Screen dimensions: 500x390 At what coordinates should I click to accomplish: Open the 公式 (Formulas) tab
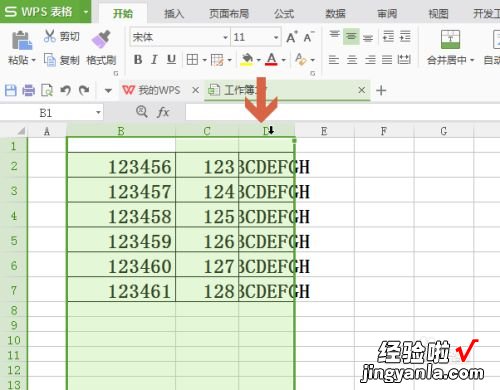click(284, 14)
